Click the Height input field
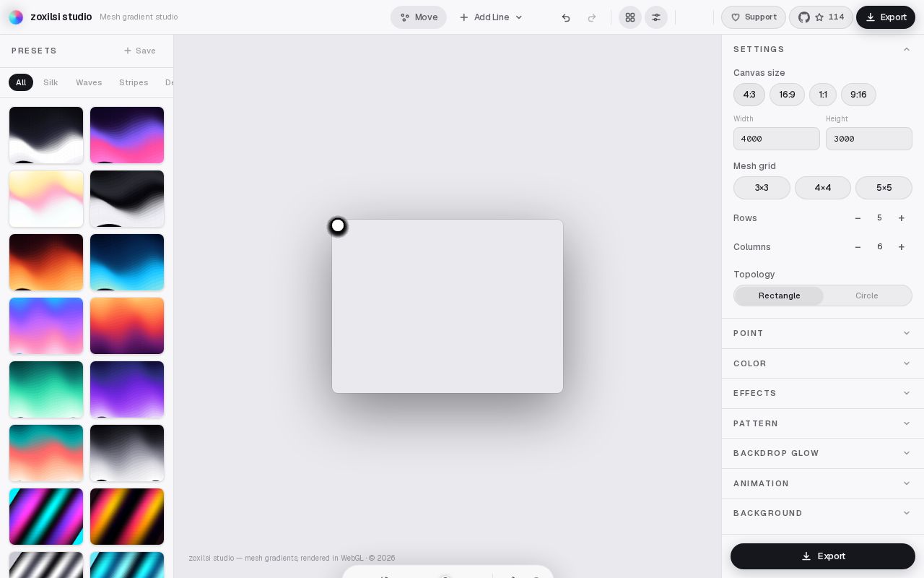 (869, 139)
